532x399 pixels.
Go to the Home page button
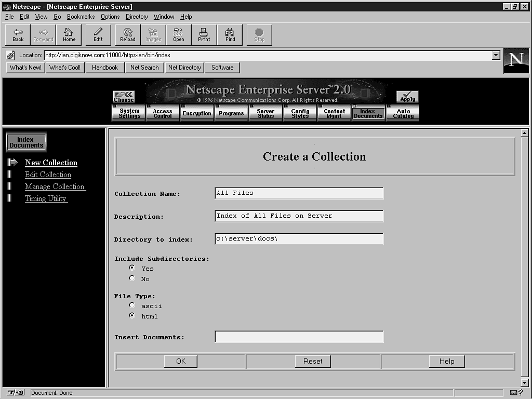tap(69, 35)
